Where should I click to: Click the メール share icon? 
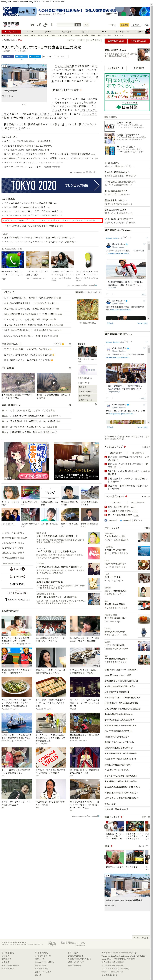48,56
